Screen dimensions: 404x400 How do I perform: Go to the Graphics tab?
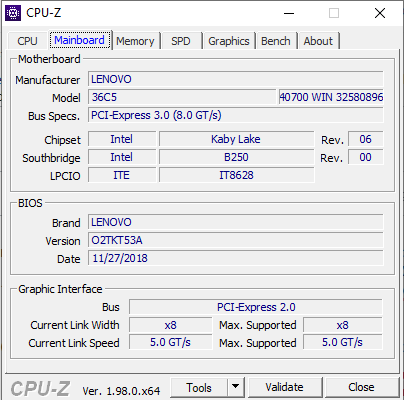[x=229, y=41]
